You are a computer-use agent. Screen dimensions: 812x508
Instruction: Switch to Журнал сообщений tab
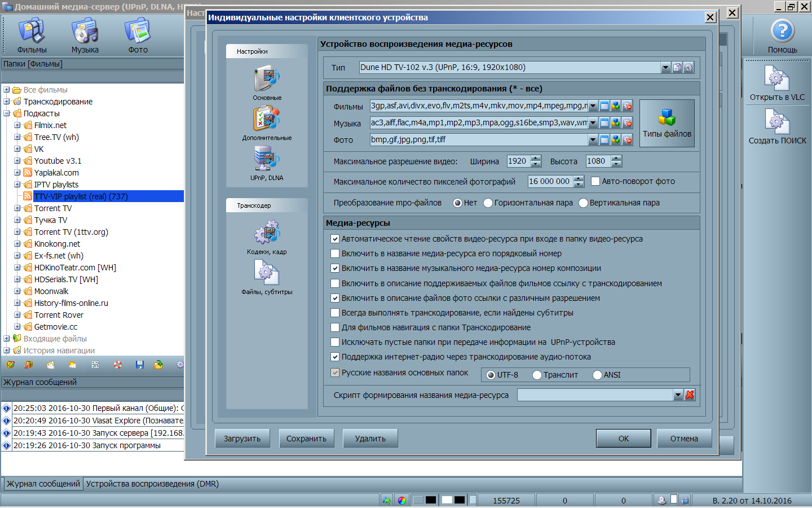tap(43, 484)
